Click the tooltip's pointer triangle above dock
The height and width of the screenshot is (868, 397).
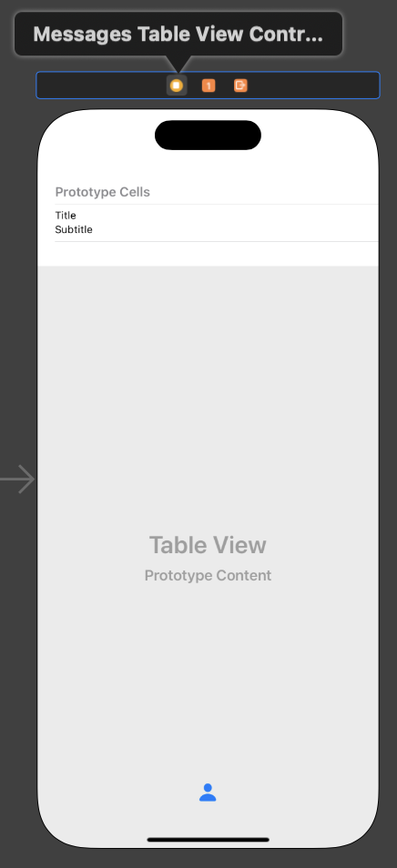coord(178,64)
